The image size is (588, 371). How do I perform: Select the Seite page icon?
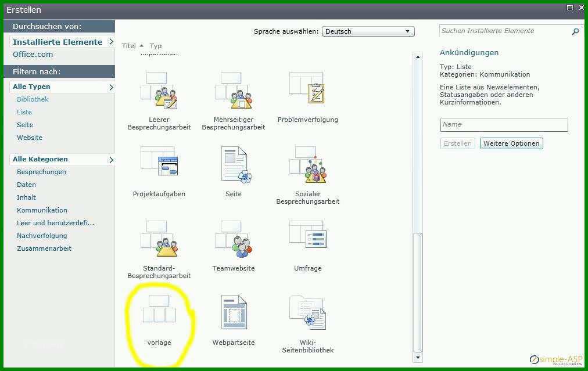coord(236,165)
